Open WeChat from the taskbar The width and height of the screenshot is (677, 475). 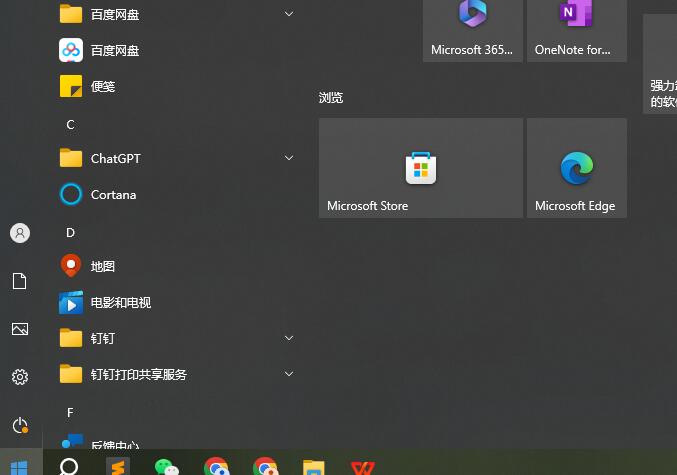tap(167, 466)
